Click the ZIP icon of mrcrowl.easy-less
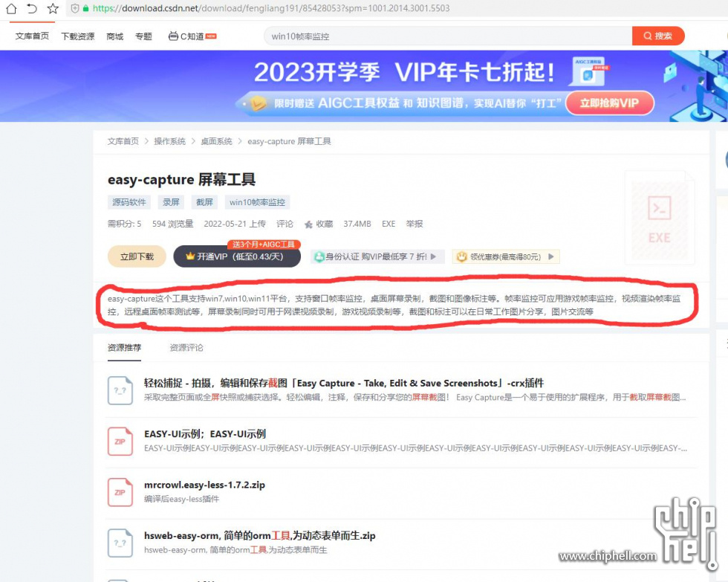 120,492
